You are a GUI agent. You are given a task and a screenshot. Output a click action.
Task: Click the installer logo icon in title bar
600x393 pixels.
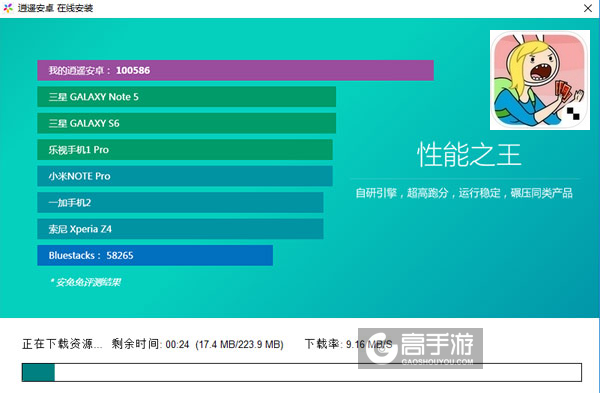8,8
